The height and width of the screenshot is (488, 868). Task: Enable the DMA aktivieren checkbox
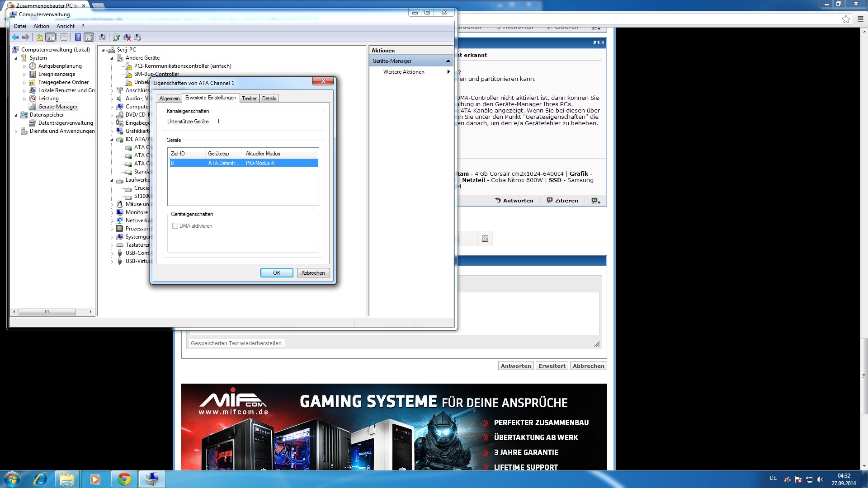click(175, 226)
